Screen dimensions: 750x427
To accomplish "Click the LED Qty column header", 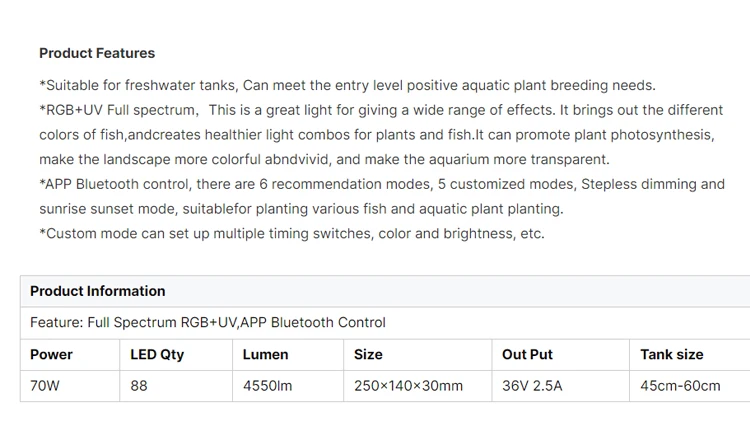I will (176, 355).
